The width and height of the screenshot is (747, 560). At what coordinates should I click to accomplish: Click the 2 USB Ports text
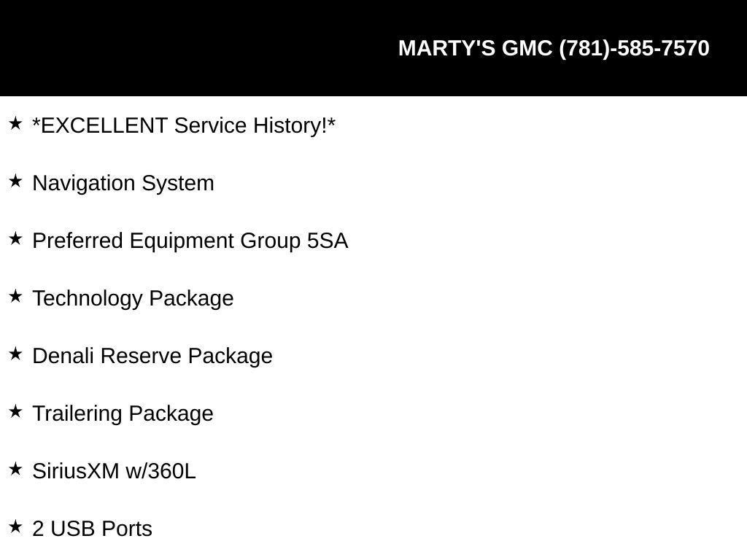[x=92, y=529]
